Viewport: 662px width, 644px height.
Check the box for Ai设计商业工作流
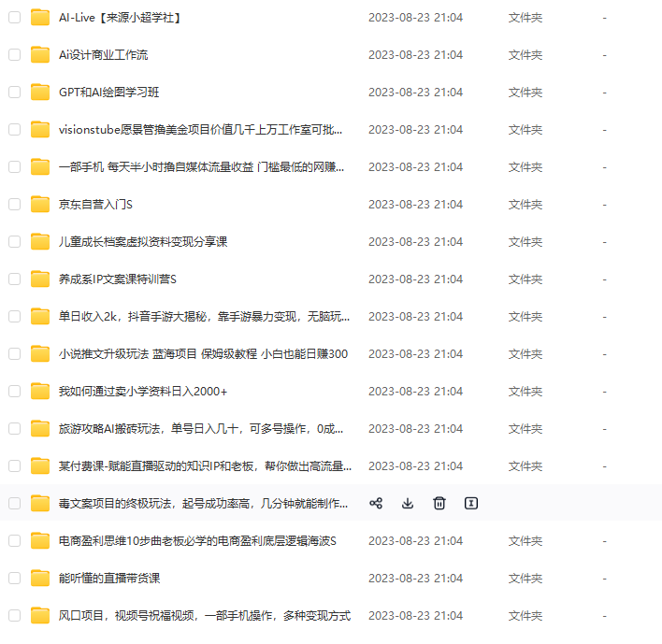(x=15, y=55)
